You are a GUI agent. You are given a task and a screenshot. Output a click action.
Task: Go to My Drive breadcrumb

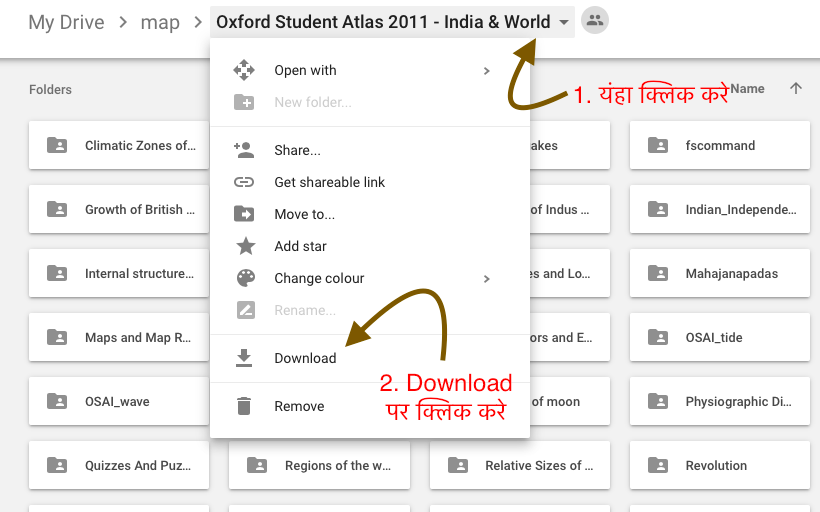point(66,22)
